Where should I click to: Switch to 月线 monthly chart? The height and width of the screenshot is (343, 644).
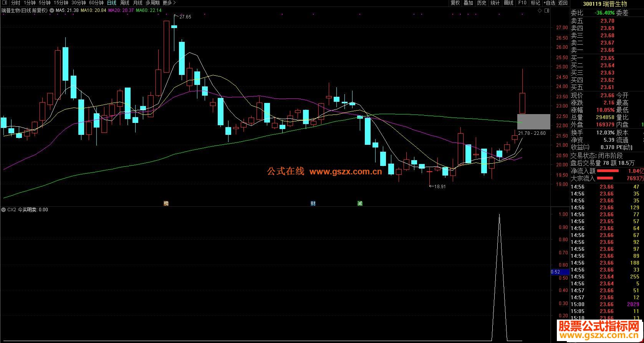click(x=137, y=3)
